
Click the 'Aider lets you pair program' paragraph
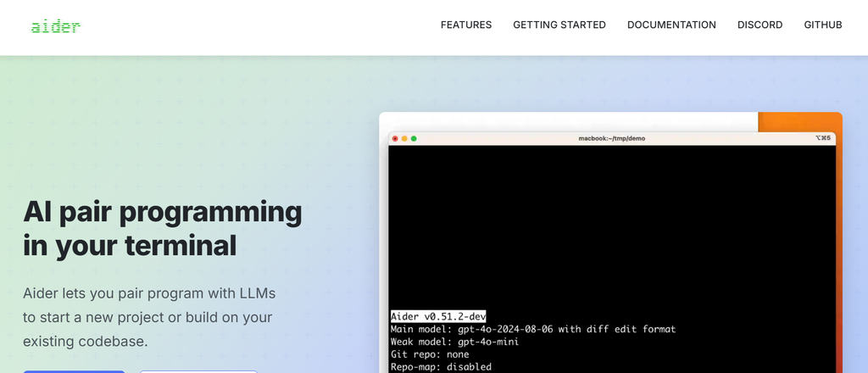point(149,318)
